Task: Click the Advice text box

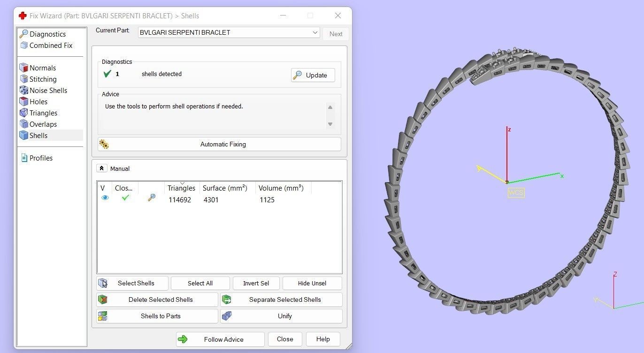Action: (x=219, y=115)
